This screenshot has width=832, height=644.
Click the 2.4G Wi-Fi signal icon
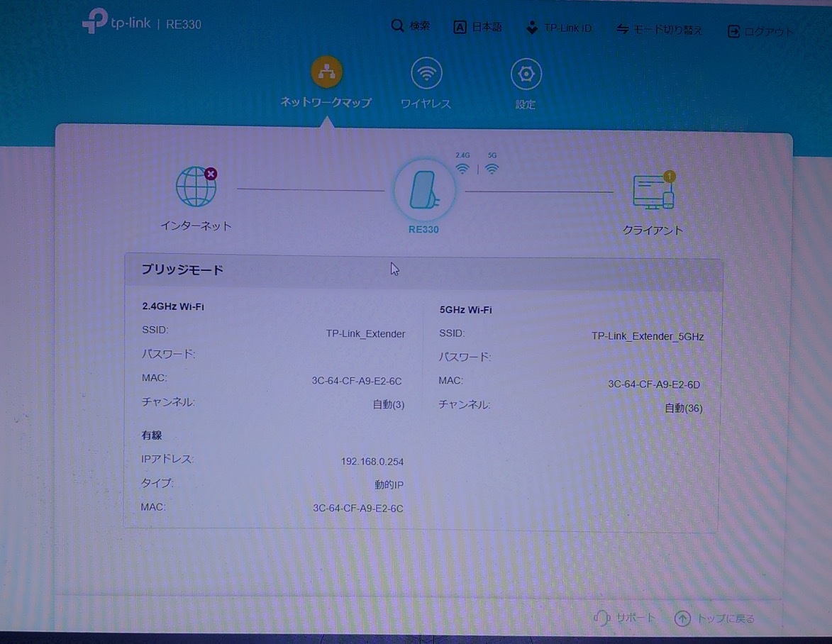pyautogui.click(x=462, y=169)
